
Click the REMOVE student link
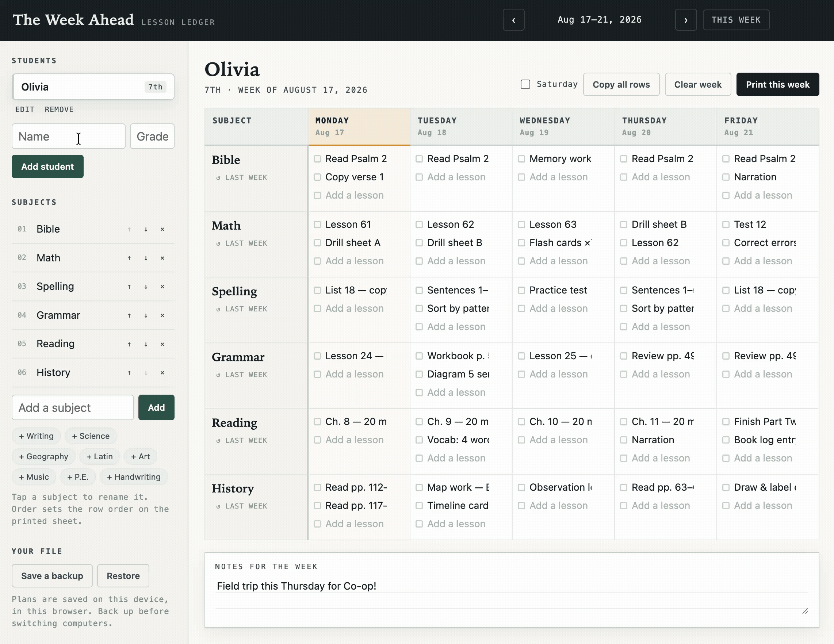(59, 110)
